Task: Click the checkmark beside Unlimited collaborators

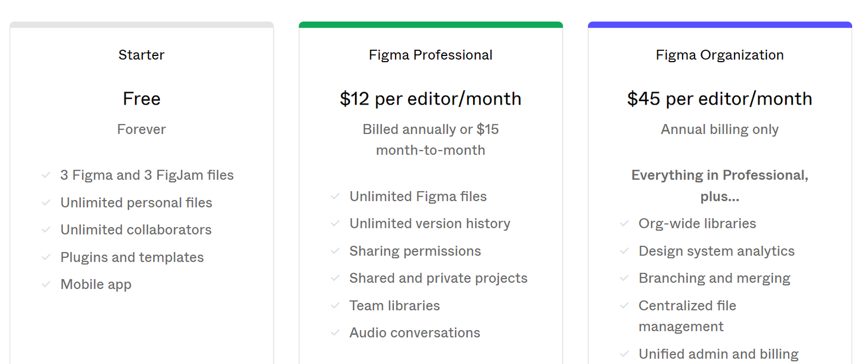Action: tap(46, 230)
